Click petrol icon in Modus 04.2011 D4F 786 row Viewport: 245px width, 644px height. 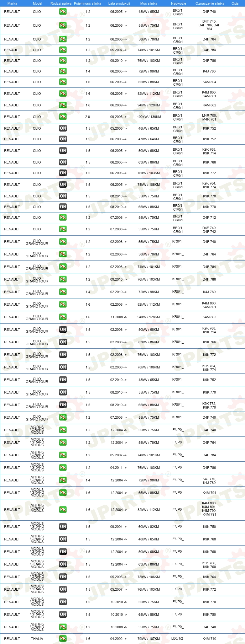click(x=63, y=468)
